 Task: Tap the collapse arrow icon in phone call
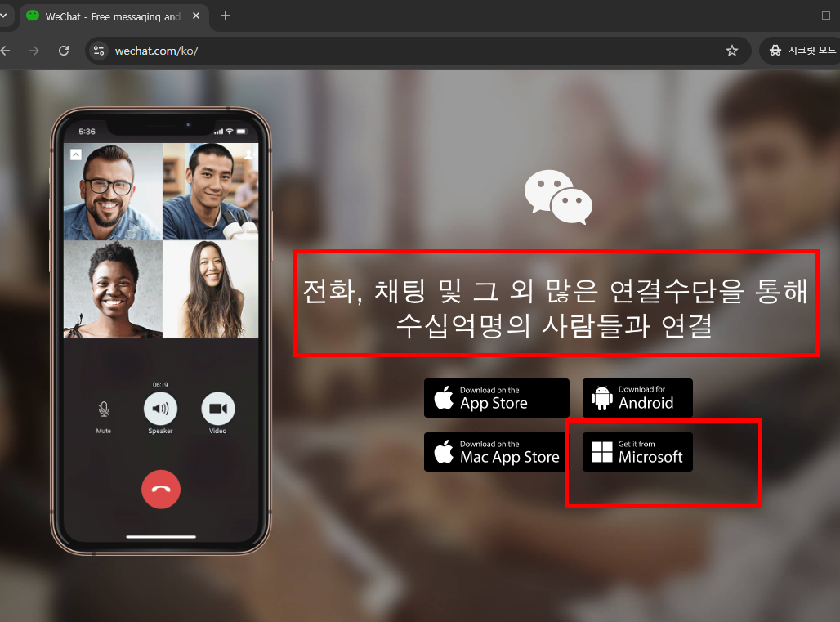tap(76, 154)
